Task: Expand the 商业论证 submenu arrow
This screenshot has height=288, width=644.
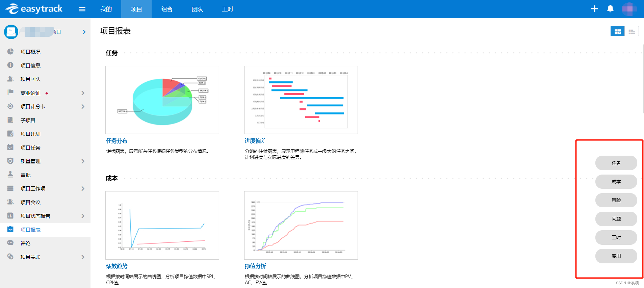Action: click(83, 93)
